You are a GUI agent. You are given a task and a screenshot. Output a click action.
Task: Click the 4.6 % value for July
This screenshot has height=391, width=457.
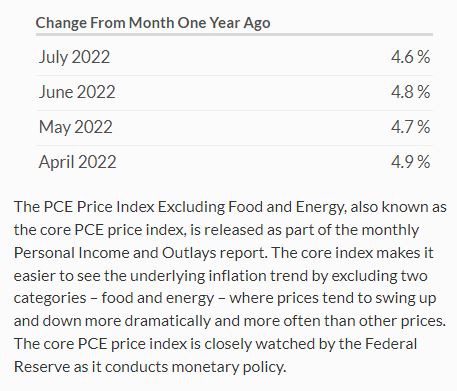point(411,57)
